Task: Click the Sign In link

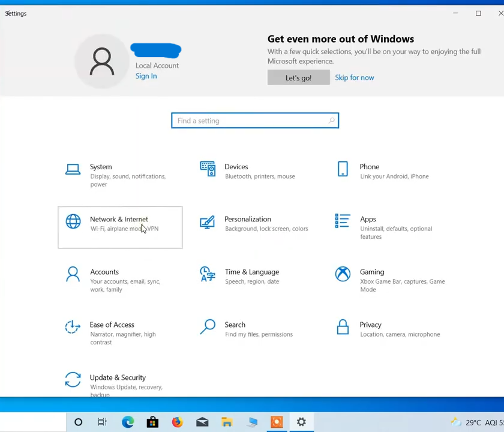Action: click(x=146, y=76)
